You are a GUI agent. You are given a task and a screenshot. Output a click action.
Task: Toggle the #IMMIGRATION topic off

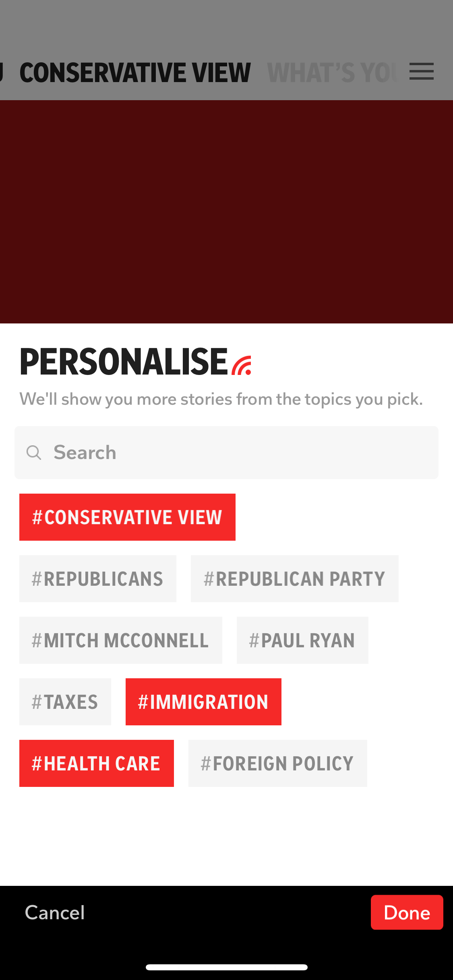[203, 702]
